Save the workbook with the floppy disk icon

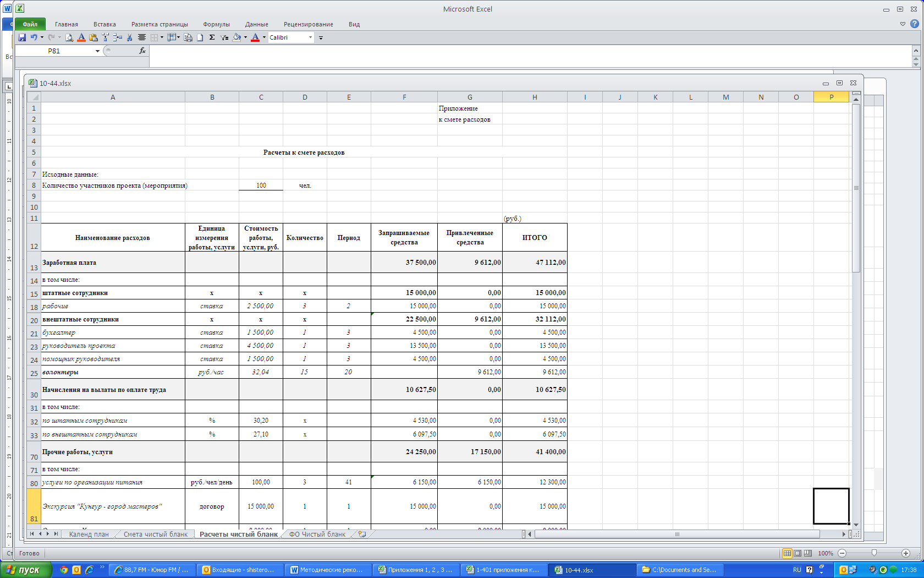click(22, 37)
